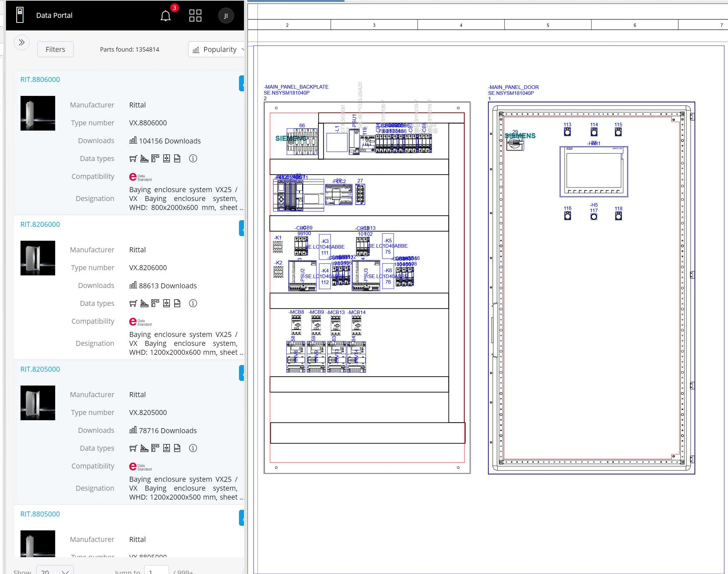Click the RIT.8205000 enclosure thumbnail
728x574 pixels.
tap(38, 403)
